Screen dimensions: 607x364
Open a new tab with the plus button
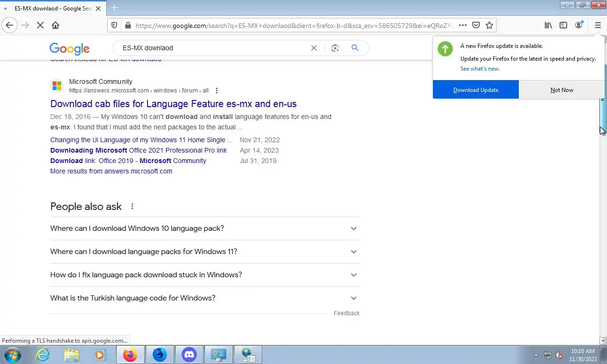pos(114,8)
